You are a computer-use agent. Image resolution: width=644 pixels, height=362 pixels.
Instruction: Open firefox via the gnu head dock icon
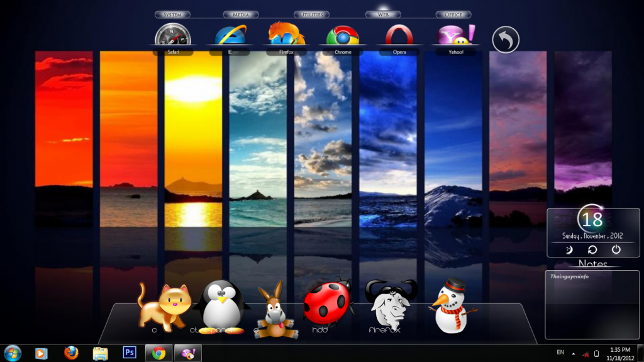(391, 303)
